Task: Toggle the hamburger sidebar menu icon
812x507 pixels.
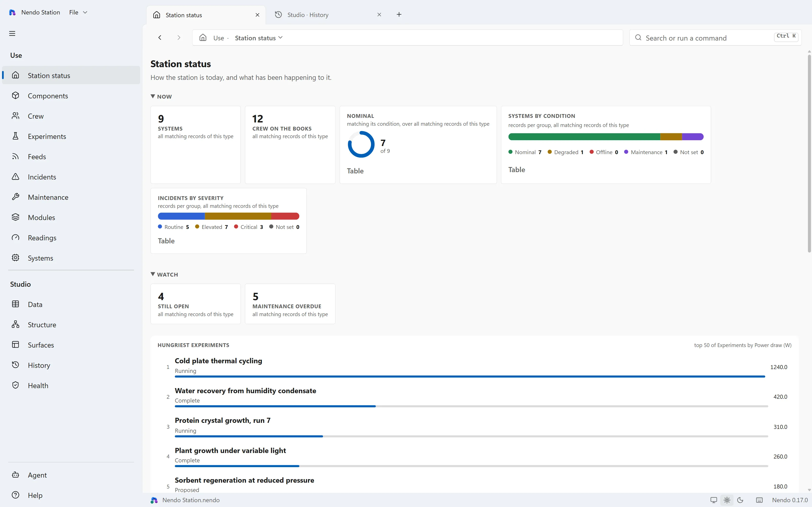Action: (x=12, y=33)
